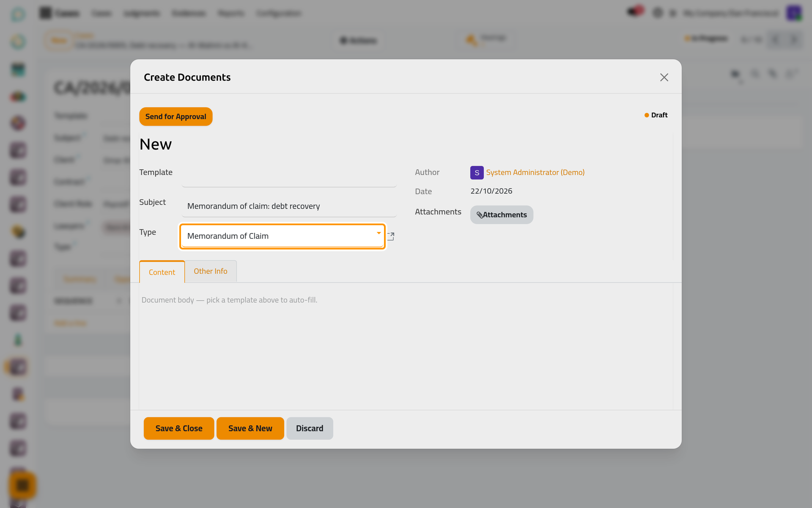Open the external link icon beside Type
Screen dimensions: 812x508
[391, 236]
